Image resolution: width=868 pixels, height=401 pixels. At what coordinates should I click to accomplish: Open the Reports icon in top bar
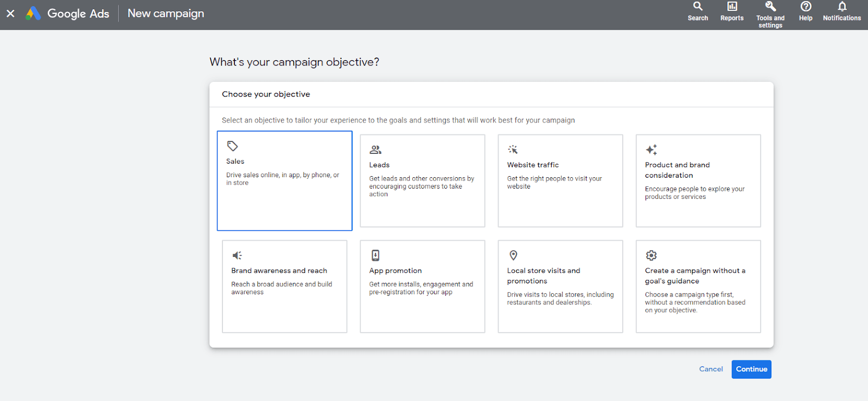[x=732, y=7]
